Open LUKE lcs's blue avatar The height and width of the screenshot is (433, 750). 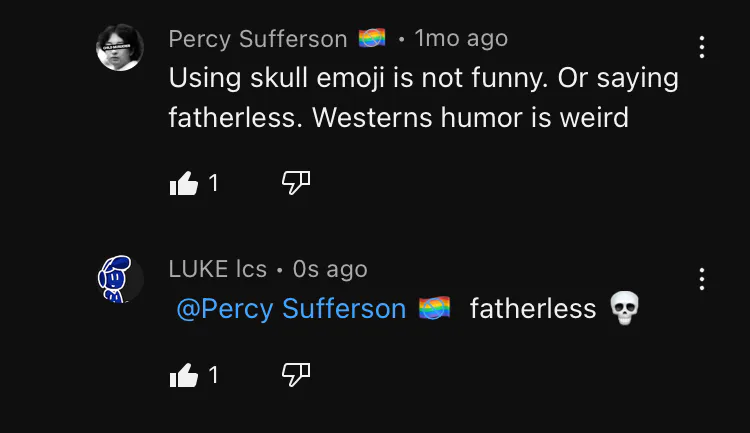pos(120,277)
